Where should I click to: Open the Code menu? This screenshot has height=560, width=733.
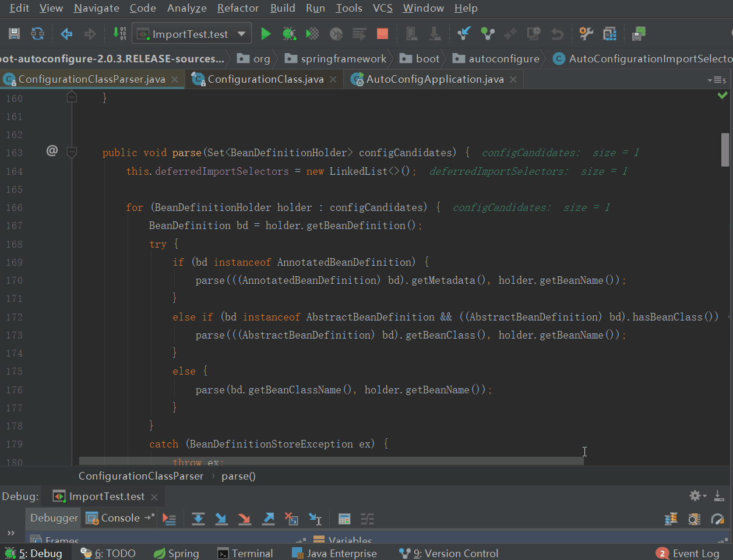(x=143, y=8)
